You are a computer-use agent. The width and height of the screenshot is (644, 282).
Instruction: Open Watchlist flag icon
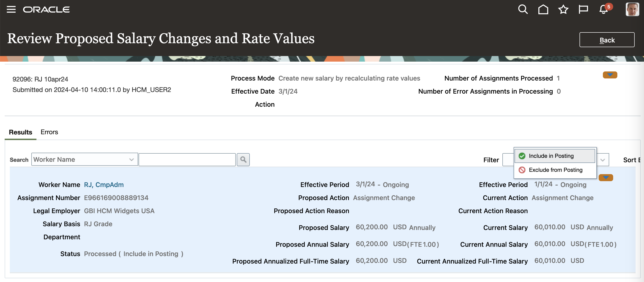(583, 10)
